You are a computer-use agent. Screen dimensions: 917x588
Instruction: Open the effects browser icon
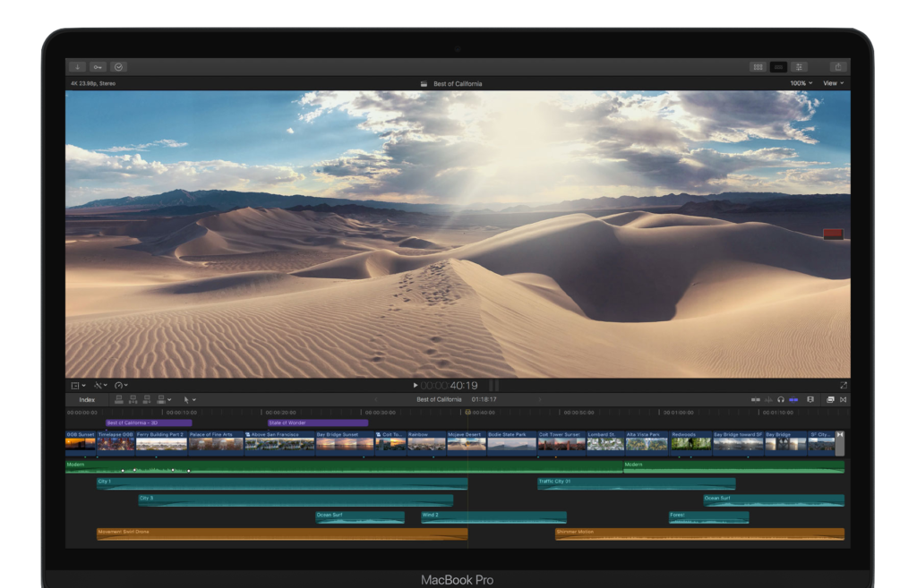pos(830,400)
